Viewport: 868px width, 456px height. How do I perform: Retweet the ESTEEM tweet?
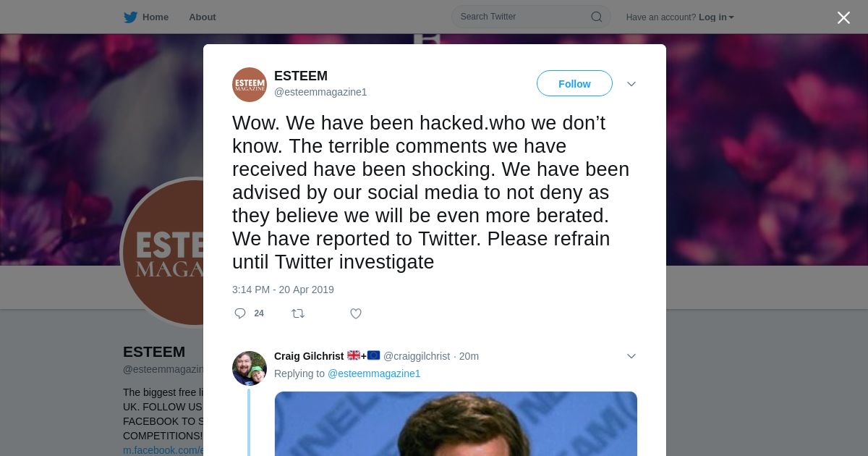(298, 313)
